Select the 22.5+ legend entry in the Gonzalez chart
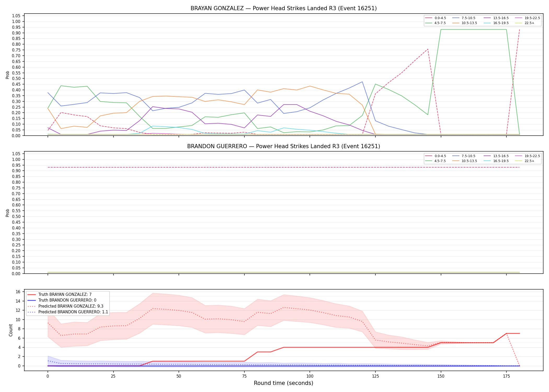This screenshot has height=392, width=549. [525, 23]
